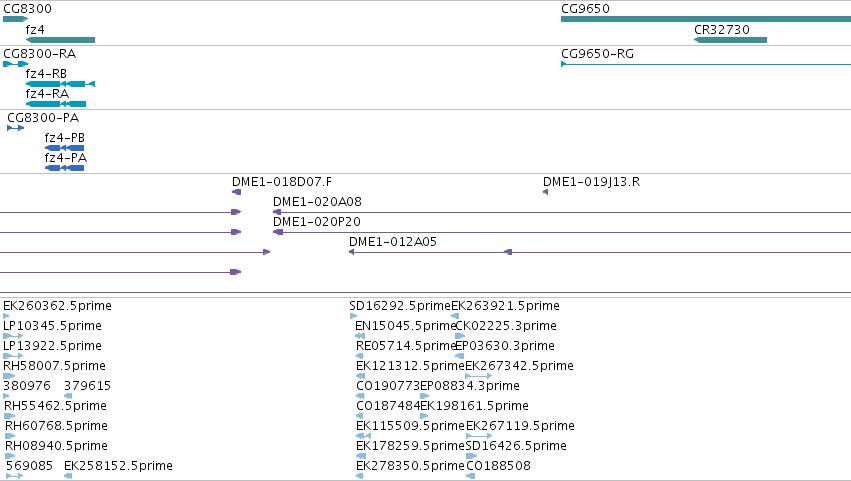Select the CO188508 EST glyph
Viewport: 851px width, 481px height.
(471, 476)
